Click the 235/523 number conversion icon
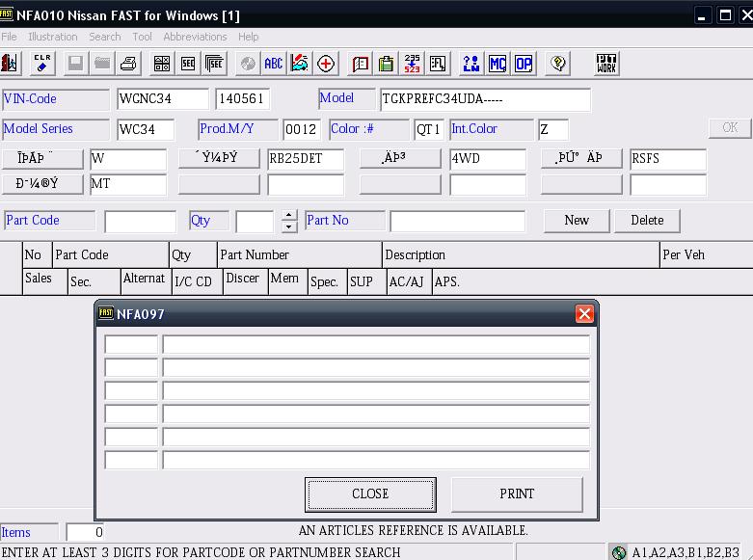 click(412, 64)
